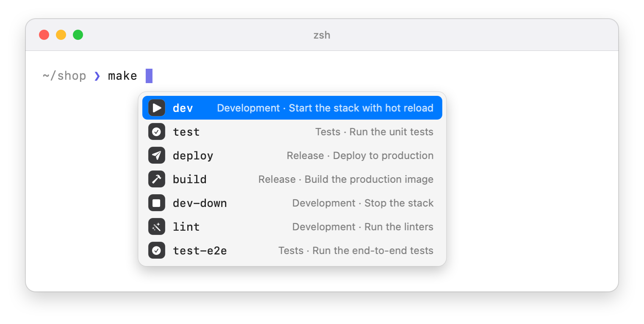644x324 pixels.
Task: Click 'Start the stack with hot reload' description
Action: [x=361, y=108]
